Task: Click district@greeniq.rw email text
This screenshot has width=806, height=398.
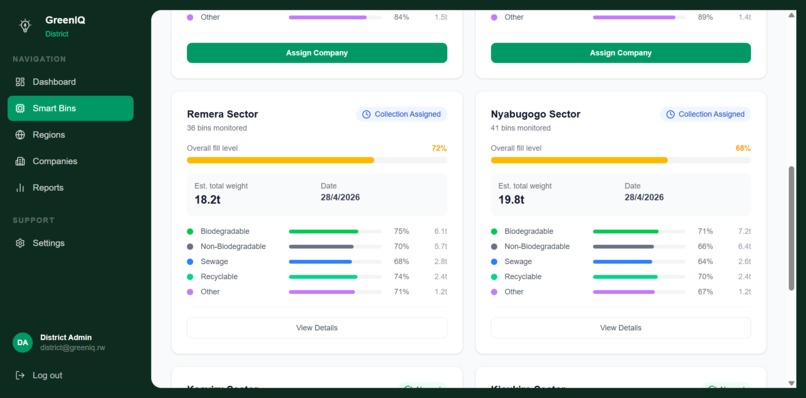Action: 72,348
